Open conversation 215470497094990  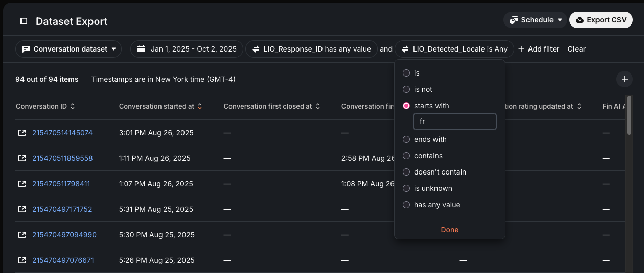tap(64, 235)
